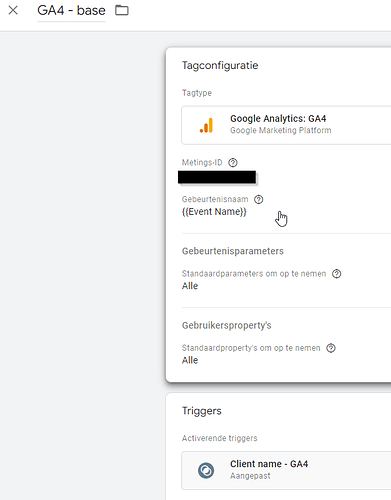391x500 pixels.
Task: Click the Gebruikersproperty's section
Action: point(227,325)
